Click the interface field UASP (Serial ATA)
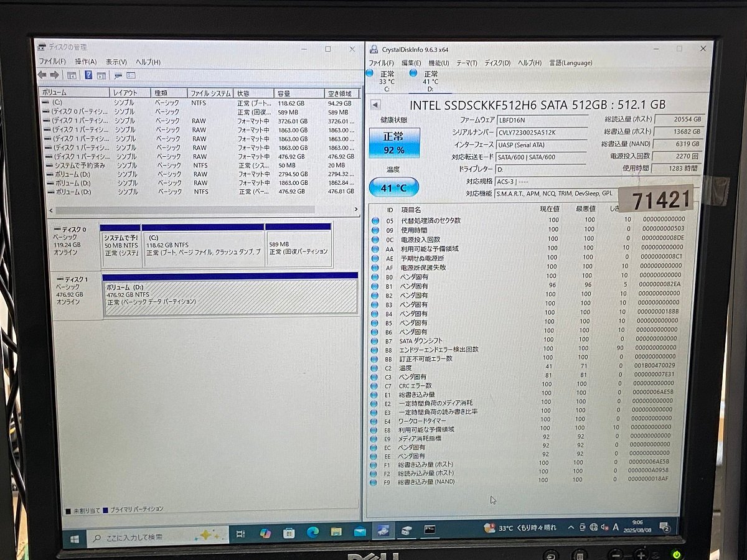The height and width of the screenshot is (560, 747). 542,144
